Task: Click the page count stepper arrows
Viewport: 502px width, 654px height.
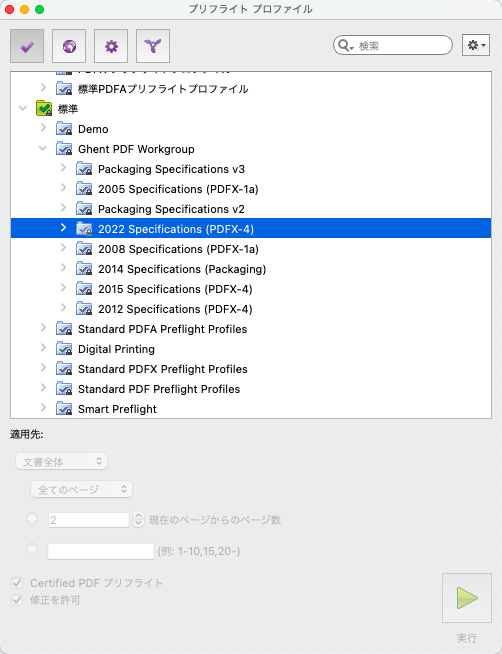Action: [x=138, y=519]
